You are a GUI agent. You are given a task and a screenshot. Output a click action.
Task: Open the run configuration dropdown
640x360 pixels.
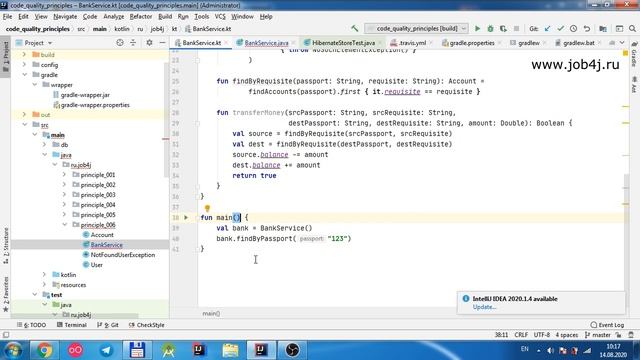click(416, 29)
